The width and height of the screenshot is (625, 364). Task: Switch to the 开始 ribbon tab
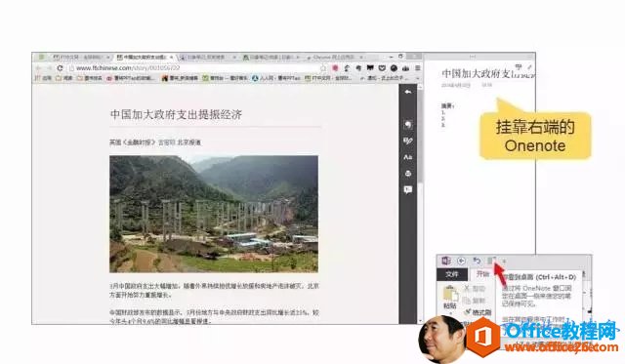[482, 274]
